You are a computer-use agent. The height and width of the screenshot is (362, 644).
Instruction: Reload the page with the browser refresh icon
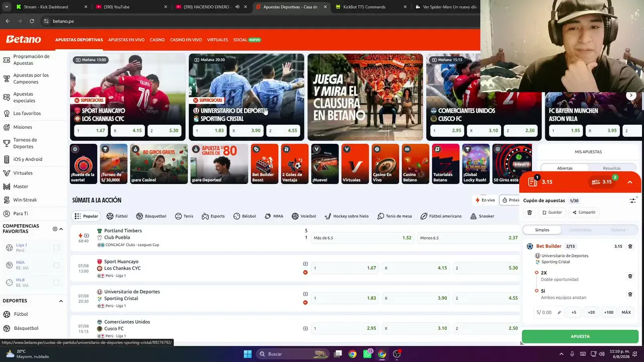coord(32,21)
